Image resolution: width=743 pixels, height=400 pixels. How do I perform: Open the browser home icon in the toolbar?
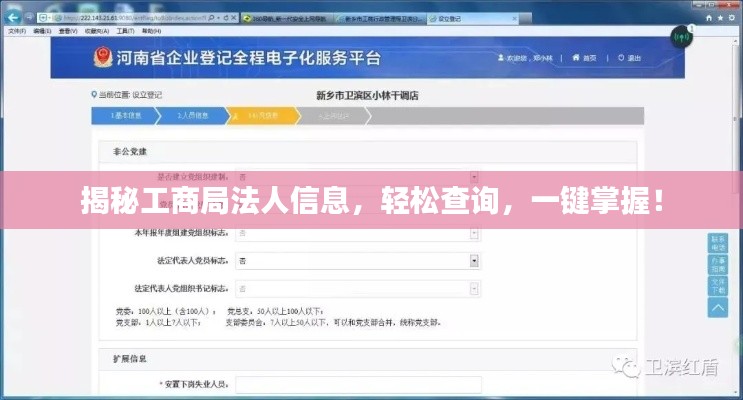point(709,18)
